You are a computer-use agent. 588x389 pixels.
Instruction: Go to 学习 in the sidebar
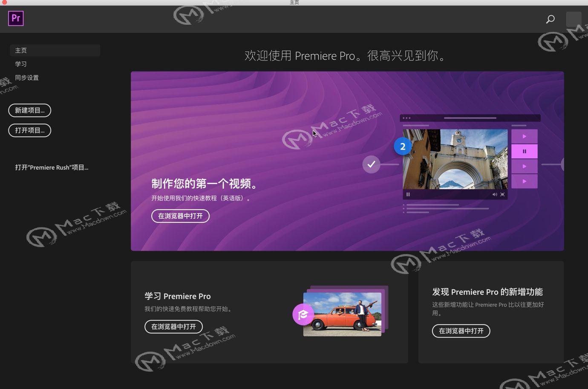(x=21, y=64)
